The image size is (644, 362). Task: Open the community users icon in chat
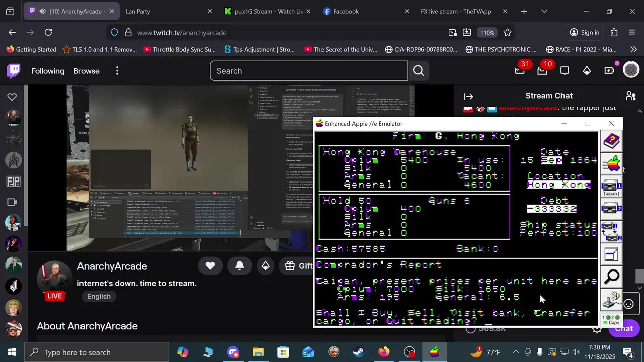point(630,96)
